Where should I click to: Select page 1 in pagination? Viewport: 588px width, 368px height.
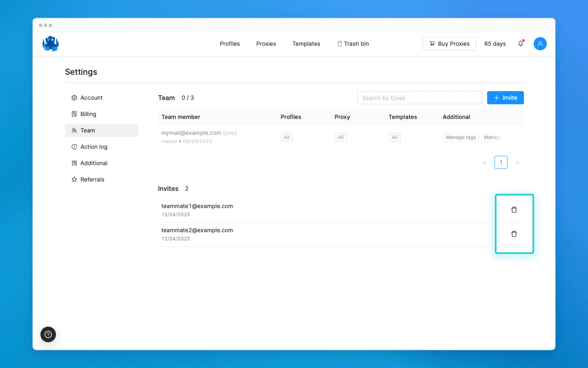501,162
